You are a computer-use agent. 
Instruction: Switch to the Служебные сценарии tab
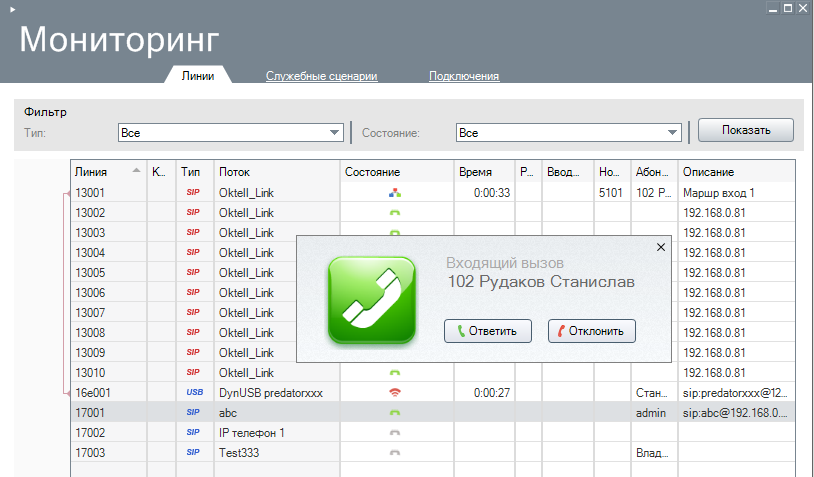coord(321,76)
